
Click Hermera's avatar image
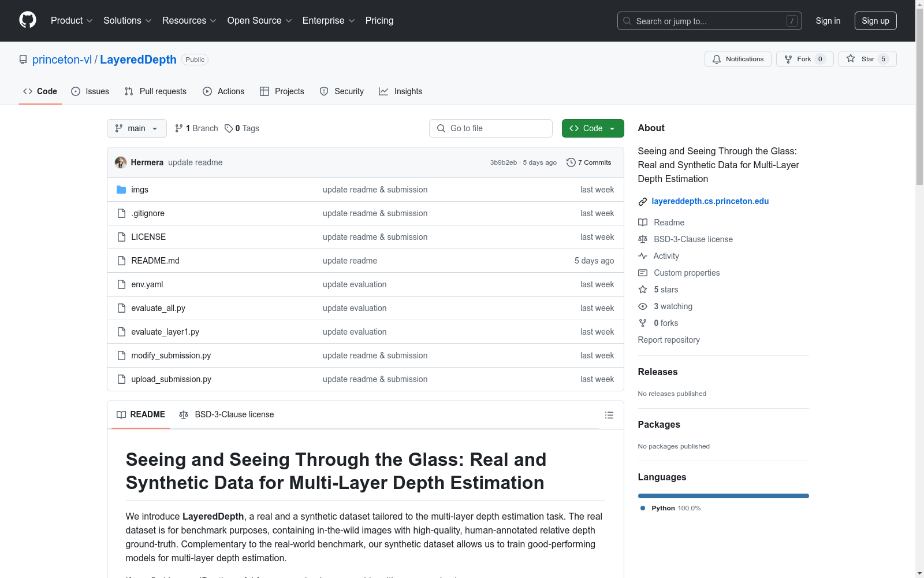[121, 162]
